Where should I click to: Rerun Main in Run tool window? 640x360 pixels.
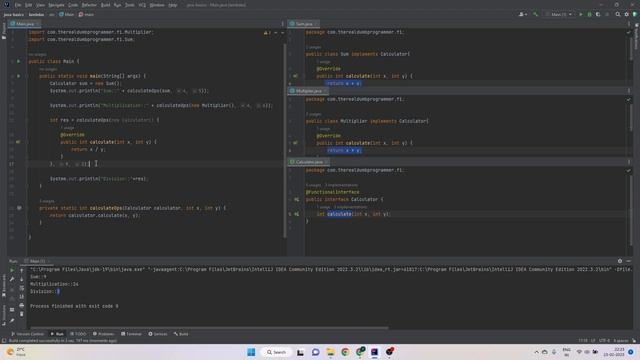(x=12, y=270)
